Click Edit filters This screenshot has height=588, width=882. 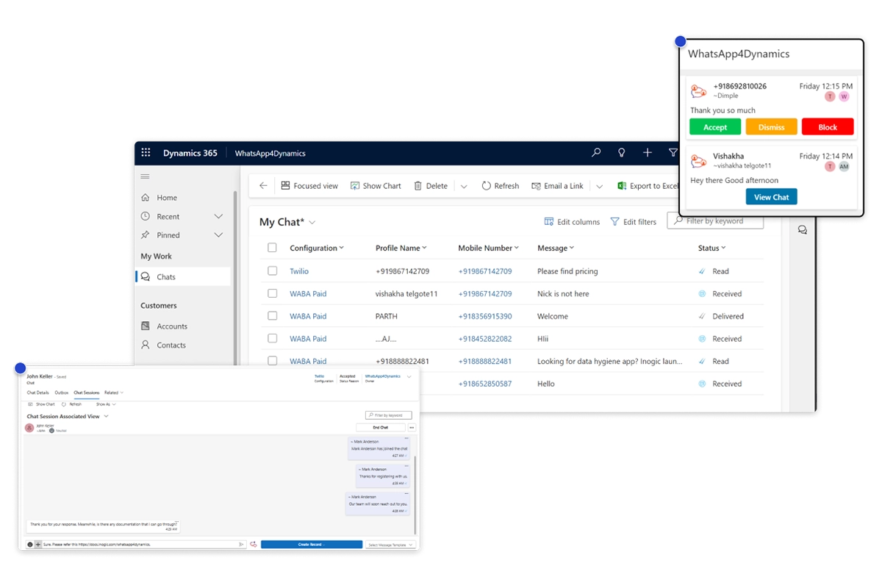(x=634, y=221)
